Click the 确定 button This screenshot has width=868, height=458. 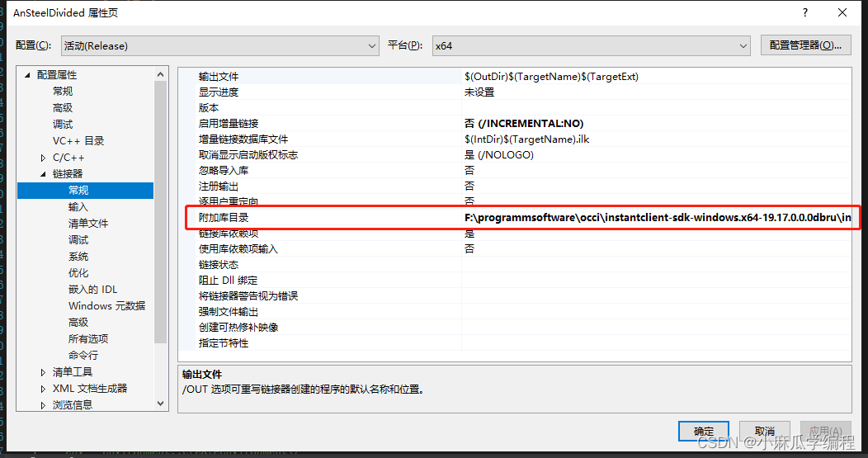tap(704, 431)
